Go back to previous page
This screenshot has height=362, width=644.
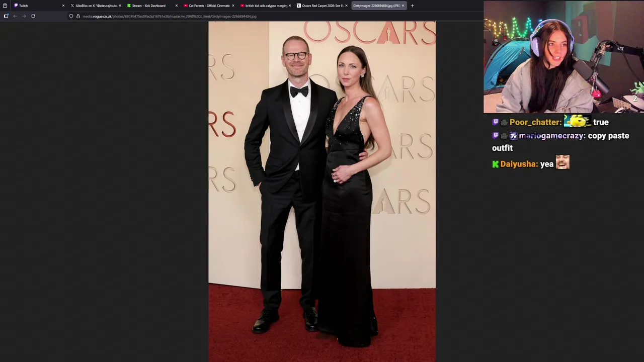coord(15,16)
